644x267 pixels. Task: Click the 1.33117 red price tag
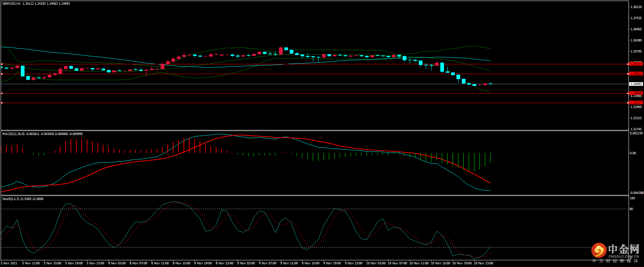[x=636, y=102]
